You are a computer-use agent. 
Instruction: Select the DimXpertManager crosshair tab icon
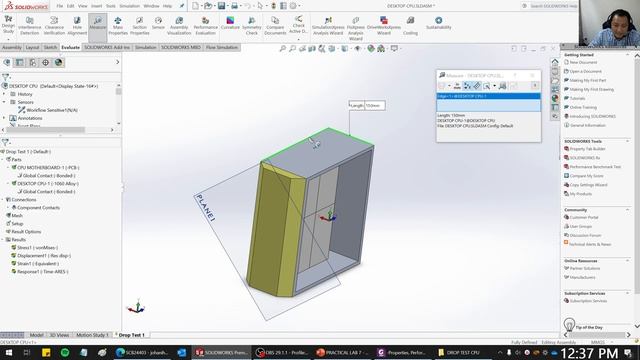45,62
